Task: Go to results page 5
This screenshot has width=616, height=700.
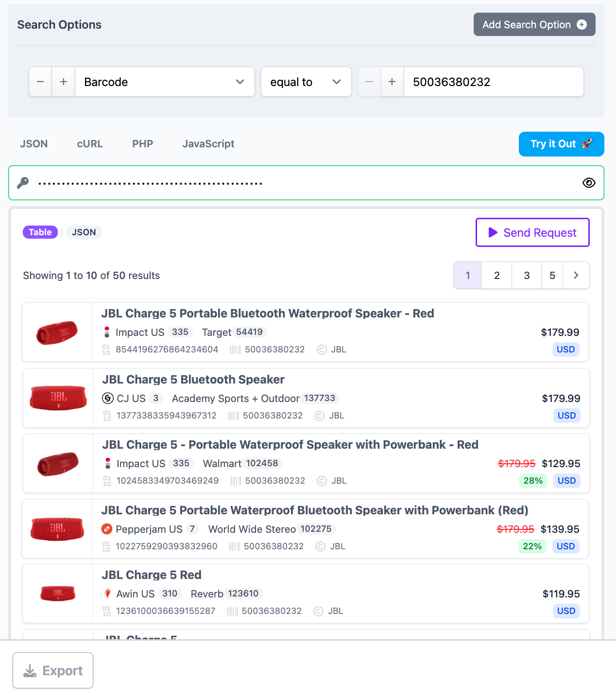Action: (552, 275)
